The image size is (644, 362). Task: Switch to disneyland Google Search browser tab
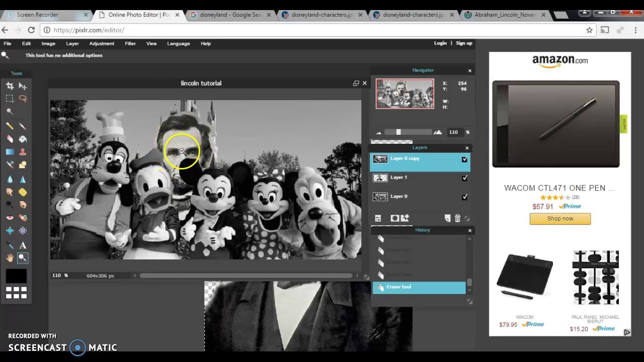click(x=229, y=15)
